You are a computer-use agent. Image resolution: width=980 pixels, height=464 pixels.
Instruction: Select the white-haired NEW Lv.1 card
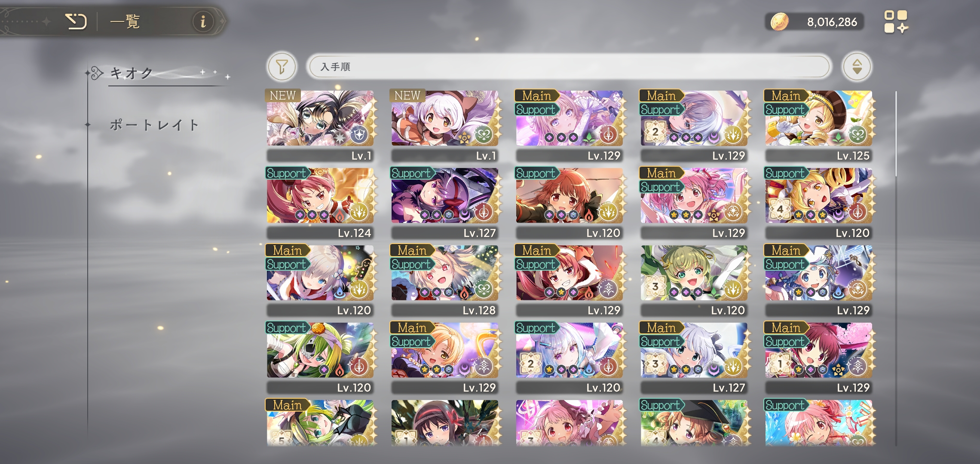point(445,125)
